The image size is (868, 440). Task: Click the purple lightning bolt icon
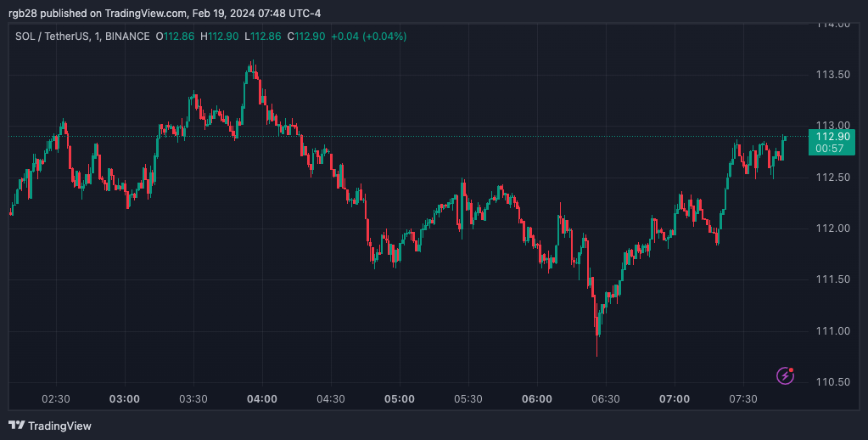(x=786, y=375)
